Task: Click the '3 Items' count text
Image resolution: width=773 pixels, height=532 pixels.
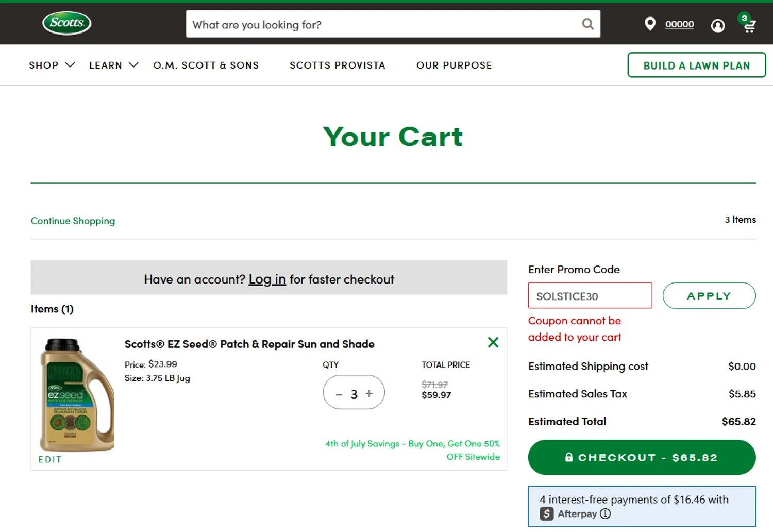Action: point(741,220)
